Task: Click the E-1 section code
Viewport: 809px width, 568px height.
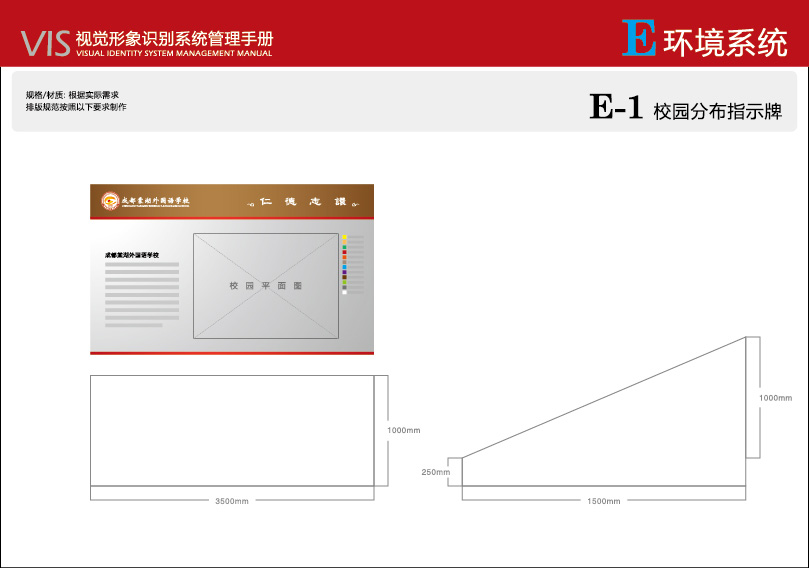Action: [x=616, y=108]
